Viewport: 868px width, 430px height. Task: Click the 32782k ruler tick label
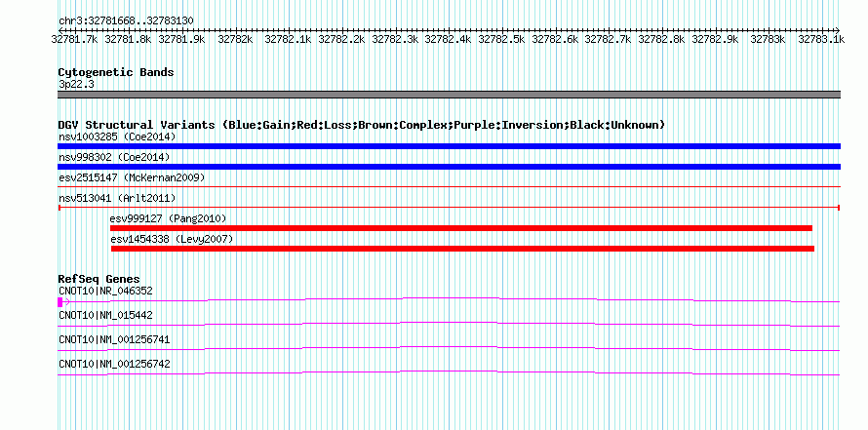click(235, 40)
